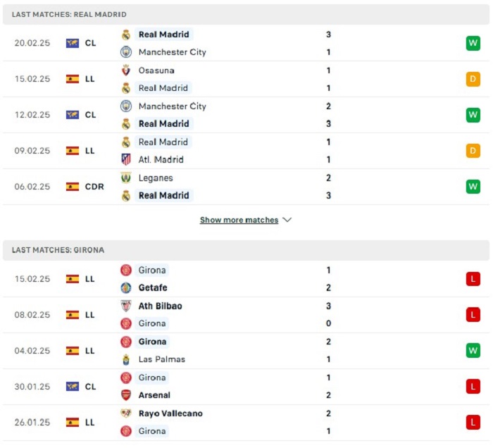Click the Spain flag for CDR match
493x448 pixels.
73,187
